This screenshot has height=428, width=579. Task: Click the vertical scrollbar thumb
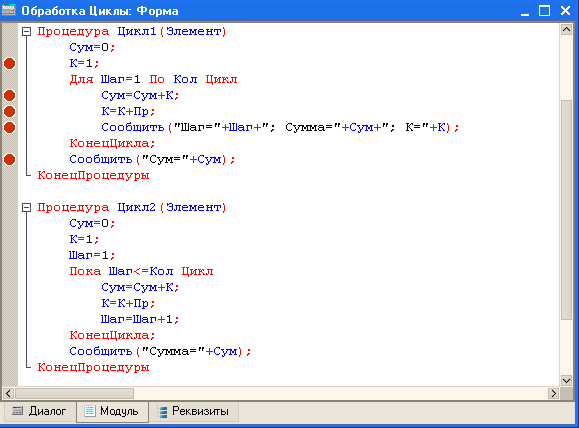566,210
